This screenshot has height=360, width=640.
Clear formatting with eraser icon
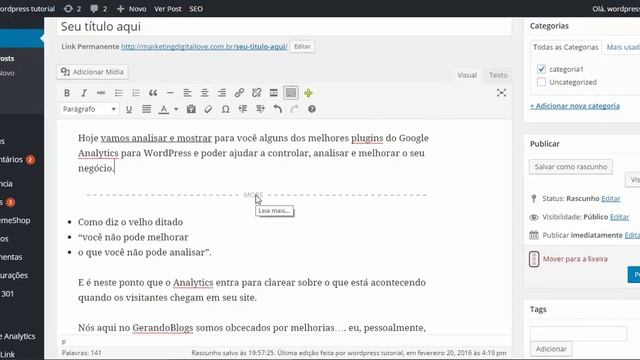click(208, 109)
